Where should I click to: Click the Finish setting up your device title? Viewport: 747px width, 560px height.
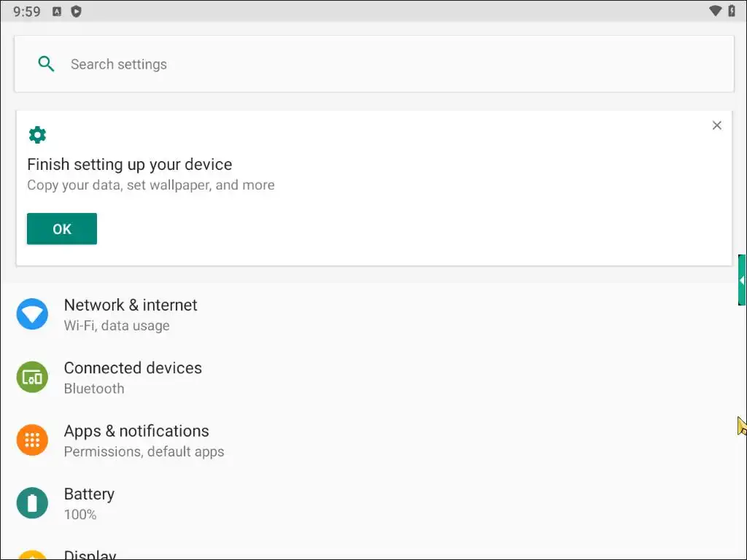[x=129, y=165]
